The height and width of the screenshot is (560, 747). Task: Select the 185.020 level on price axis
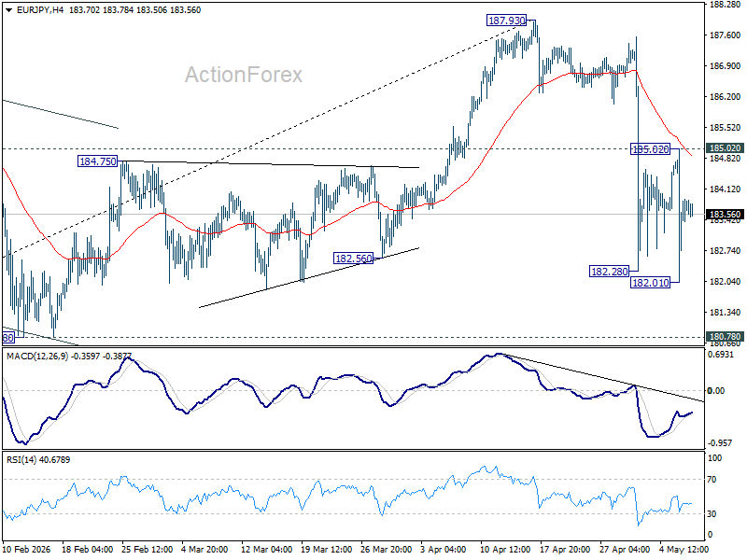point(725,148)
